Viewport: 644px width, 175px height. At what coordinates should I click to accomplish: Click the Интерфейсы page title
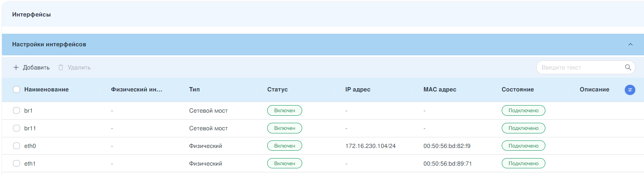pyautogui.click(x=31, y=15)
